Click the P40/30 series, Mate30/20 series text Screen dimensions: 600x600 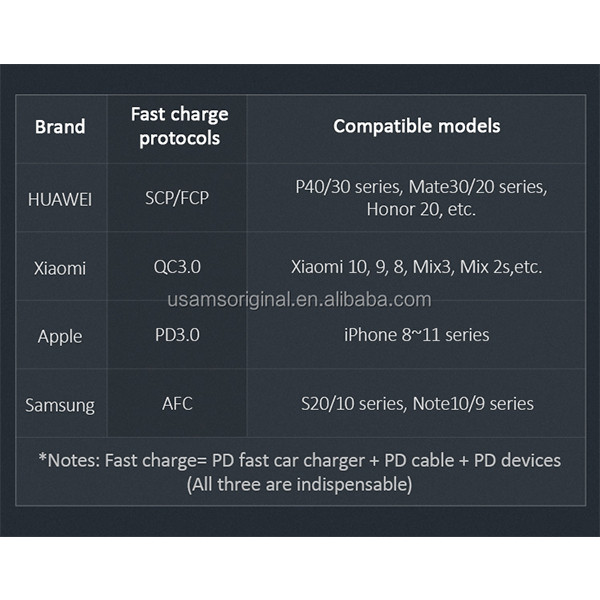pyautogui.click(x=421, y=187)
